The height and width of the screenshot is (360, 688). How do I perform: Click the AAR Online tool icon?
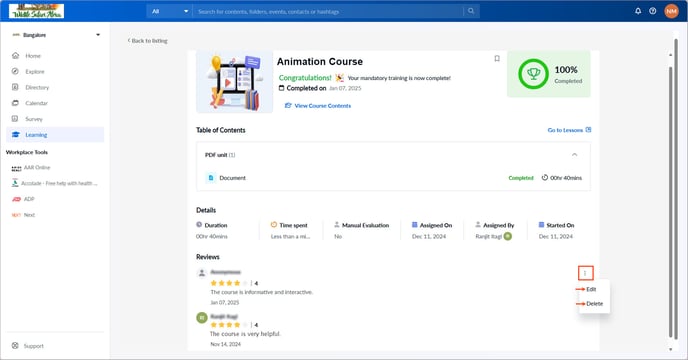16,168
